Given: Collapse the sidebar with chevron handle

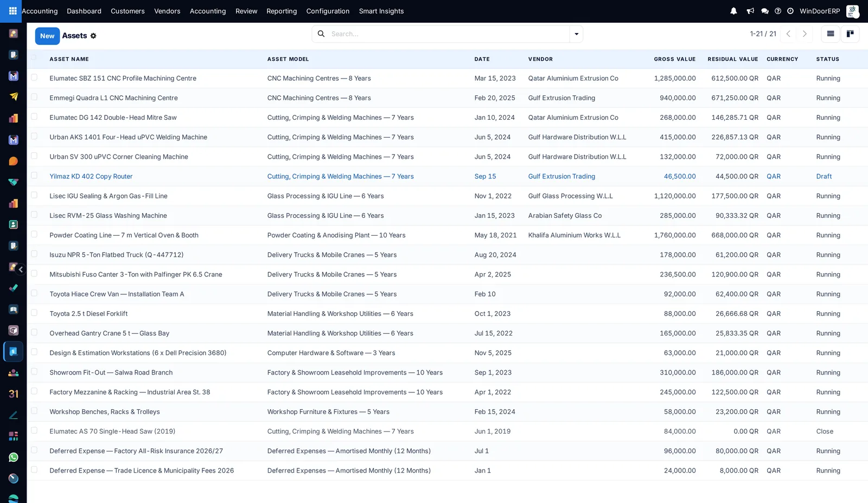Looking at the screenshot, I should point(21,269).
